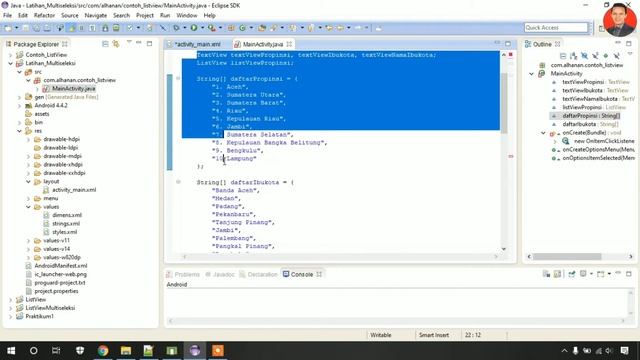Click the green Run button in toolbar

tap(194, 28)
